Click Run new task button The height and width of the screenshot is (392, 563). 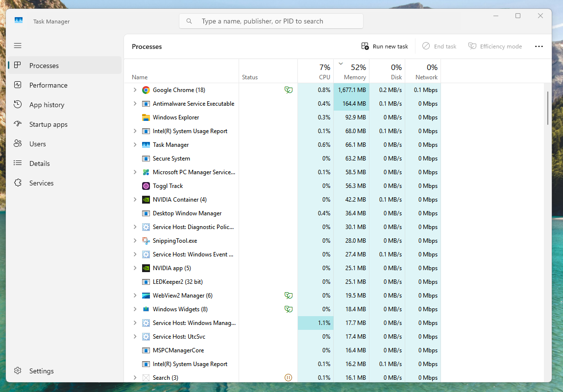385,46
